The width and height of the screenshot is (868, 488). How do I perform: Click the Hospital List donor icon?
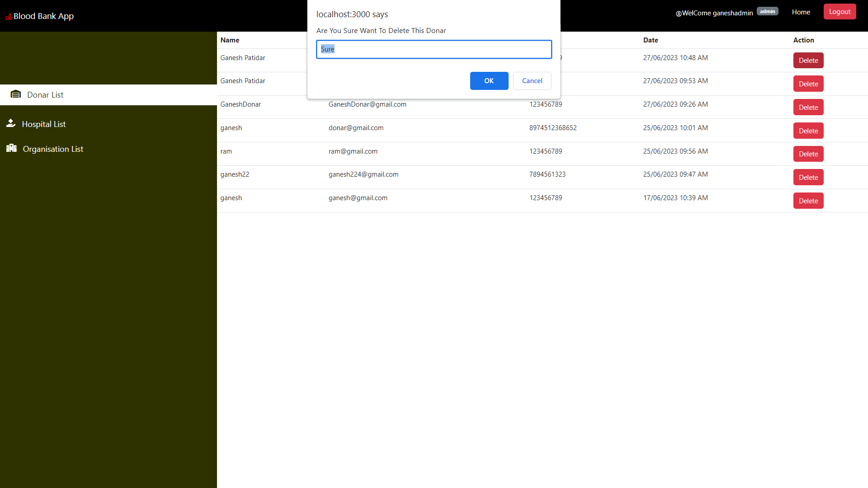pos(10,123)
